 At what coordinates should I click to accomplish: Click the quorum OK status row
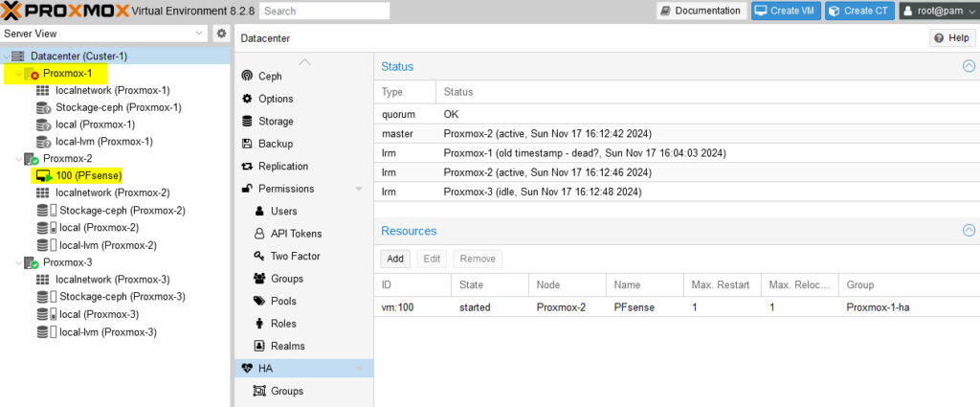pyautogui.click(x=677, y=114)
